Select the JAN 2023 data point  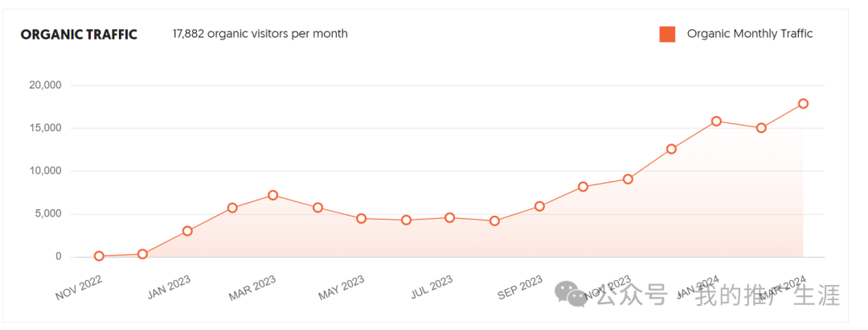point(187,231)
